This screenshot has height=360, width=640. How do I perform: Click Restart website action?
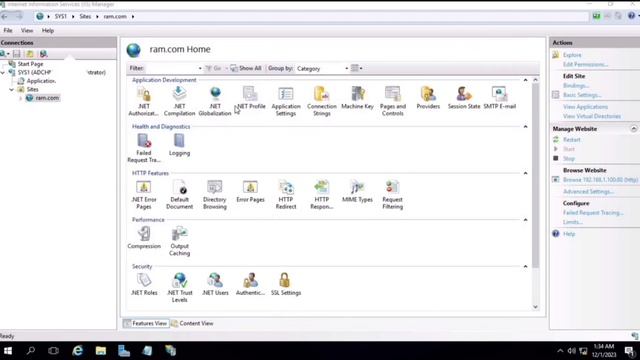(x=571, y=140)
